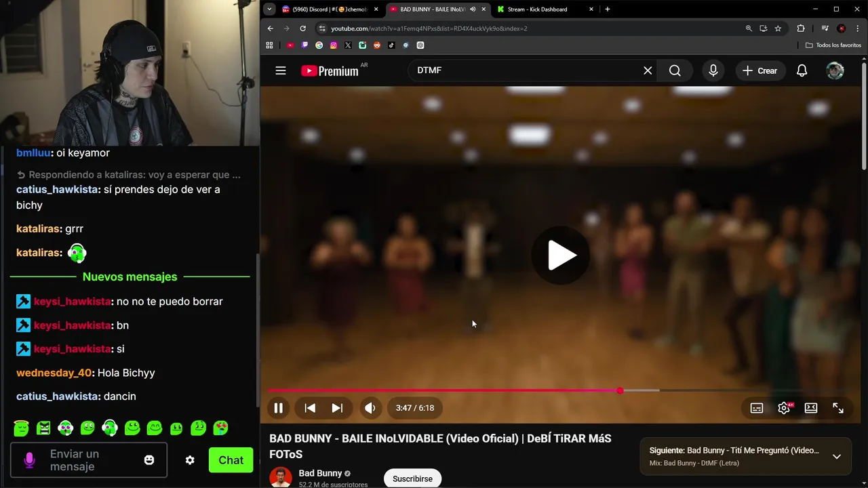Screen dimensions: 868x488
Task: Open the Twitch bookmark shortcut
Action: pyautogui.click(x=304, y=45)
